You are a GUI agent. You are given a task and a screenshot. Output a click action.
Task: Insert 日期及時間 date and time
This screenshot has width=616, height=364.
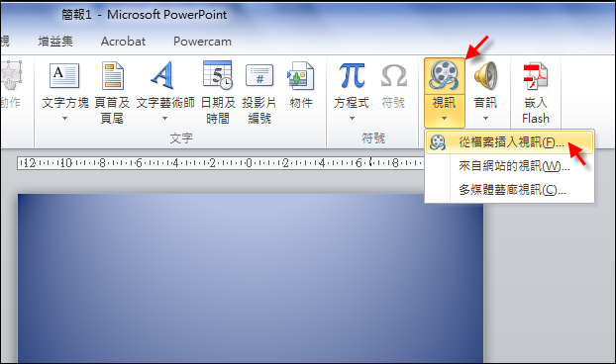[218, 93]
